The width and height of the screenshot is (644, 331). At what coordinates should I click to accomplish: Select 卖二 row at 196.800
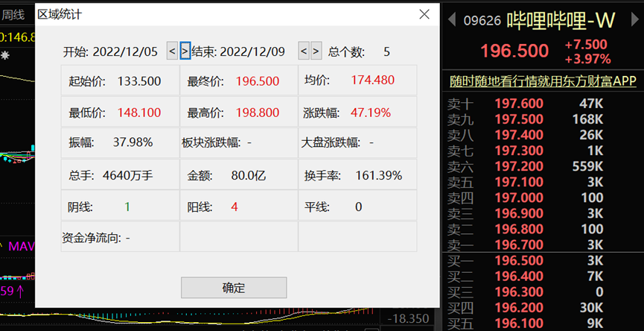pos(543,229)
